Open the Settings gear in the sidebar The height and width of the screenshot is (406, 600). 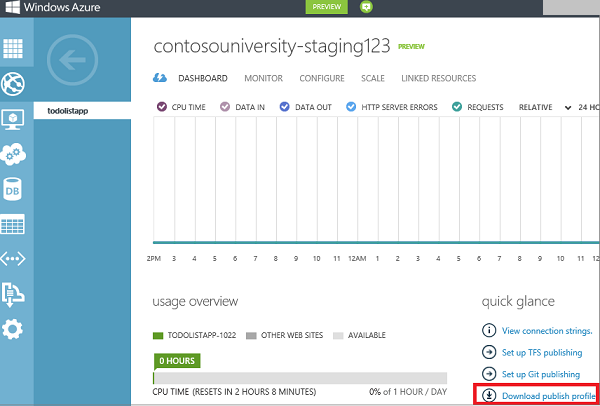pyautogui.click(x=15, y=328)
